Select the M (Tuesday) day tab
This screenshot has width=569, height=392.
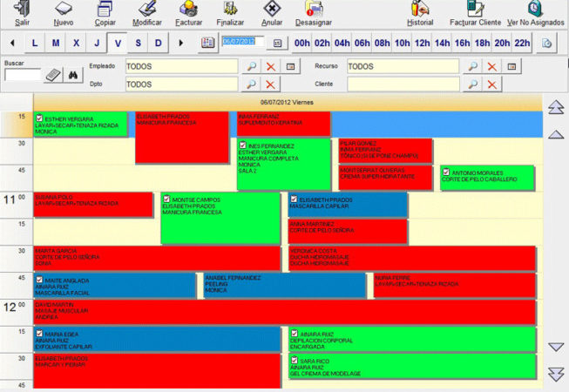(x=56, y=44)
